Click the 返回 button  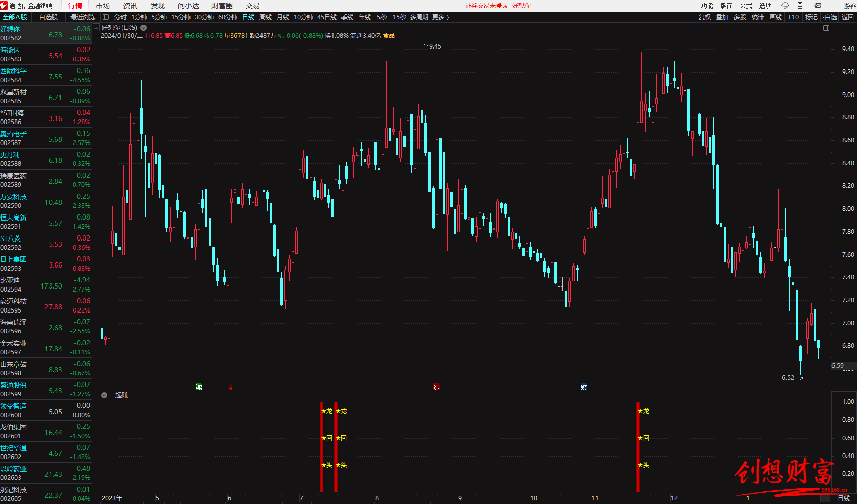click(848, 17)
